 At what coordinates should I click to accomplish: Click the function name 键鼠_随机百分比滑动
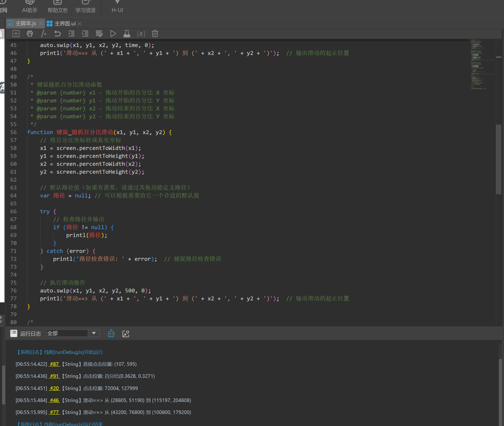pyautogui.click(x=85, y=132)
